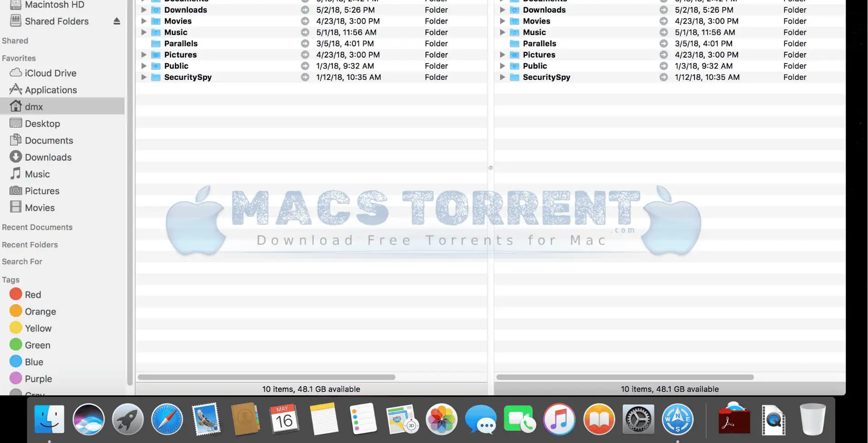Screen dimensions: 868x443
Task: Select the dmx home folder in sidebar
Action: point(62,107)
